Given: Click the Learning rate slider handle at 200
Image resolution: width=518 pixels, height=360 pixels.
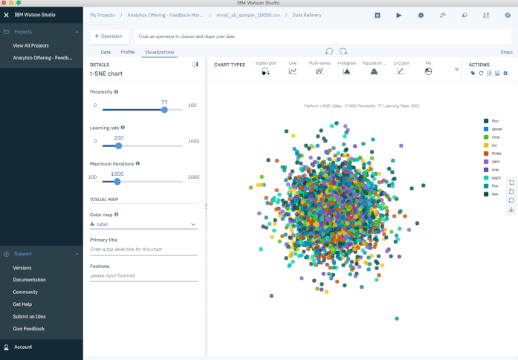Looking at the screenshot, I should [x=118, y=146].
